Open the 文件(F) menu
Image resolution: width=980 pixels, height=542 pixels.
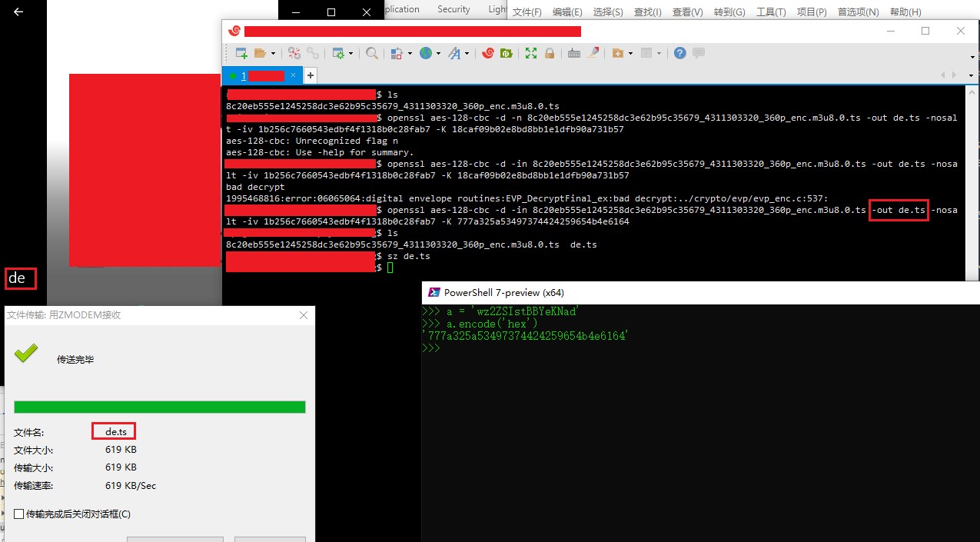[x=527, y=12]
